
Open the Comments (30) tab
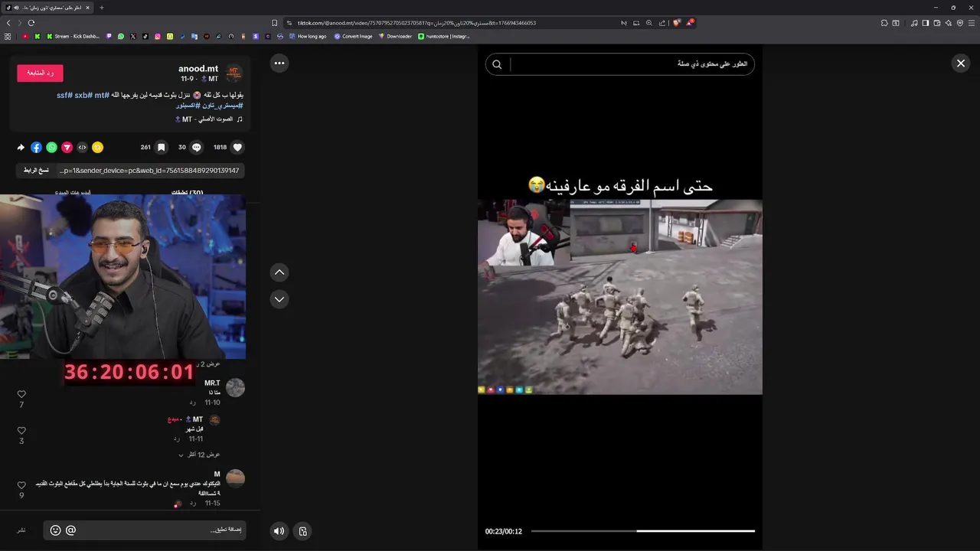click(187, 192)
